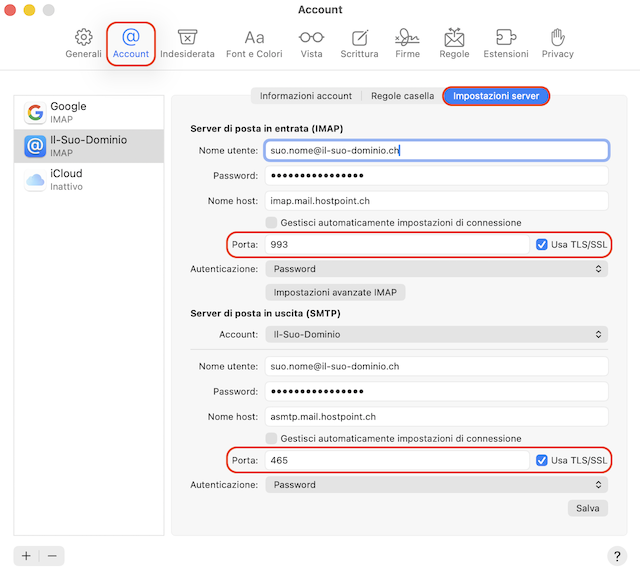The width and height of the screenshot is (640, 577).
Task: Open Indesiderata junk mail settings
Action: click(187, 43)
